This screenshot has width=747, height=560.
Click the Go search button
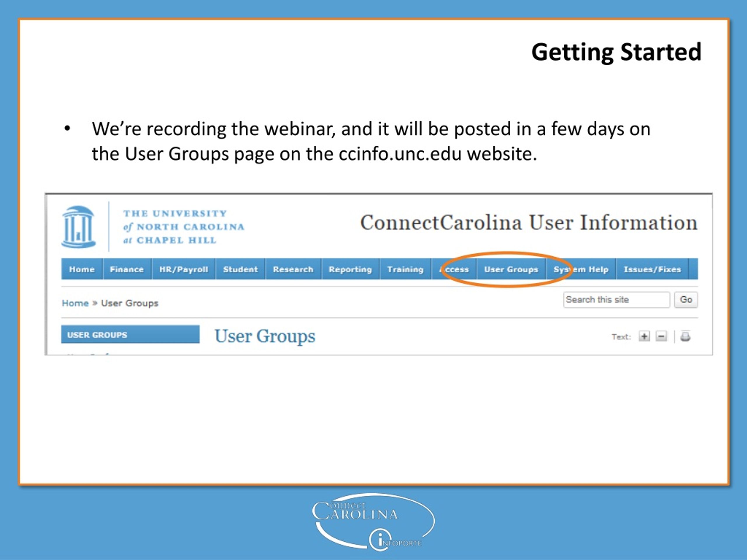[686, 300]
